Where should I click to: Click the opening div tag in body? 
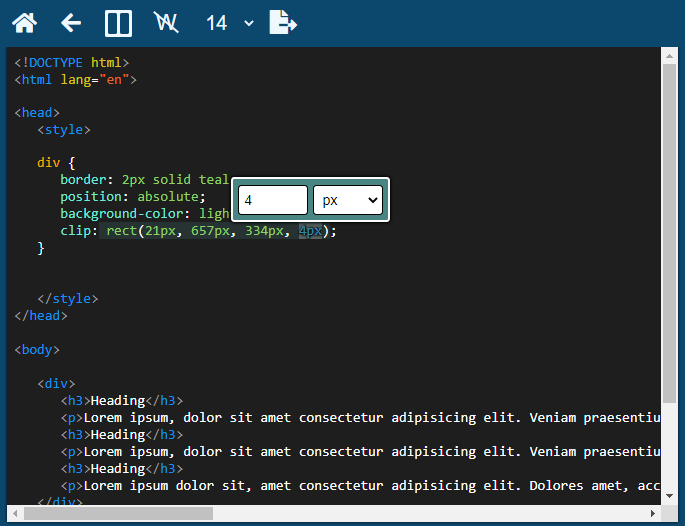click(x=56, y=384)
